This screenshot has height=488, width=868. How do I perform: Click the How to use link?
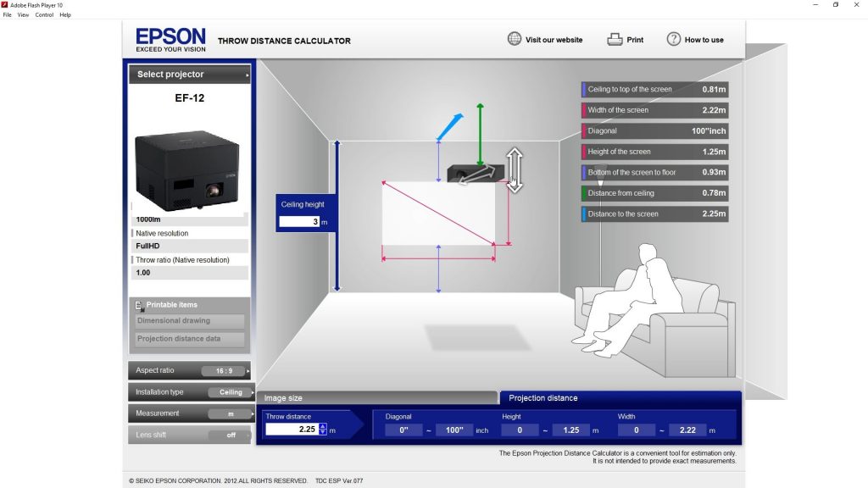click(704, 40)
